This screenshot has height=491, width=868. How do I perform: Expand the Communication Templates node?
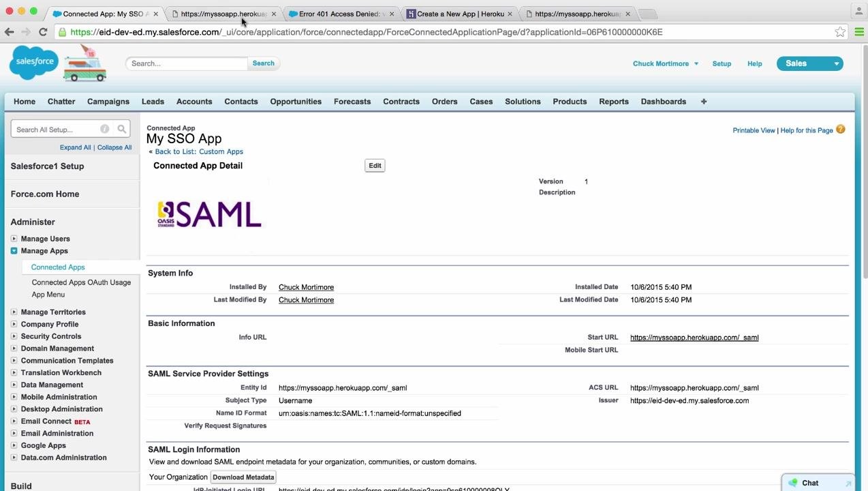click(14, 361)
